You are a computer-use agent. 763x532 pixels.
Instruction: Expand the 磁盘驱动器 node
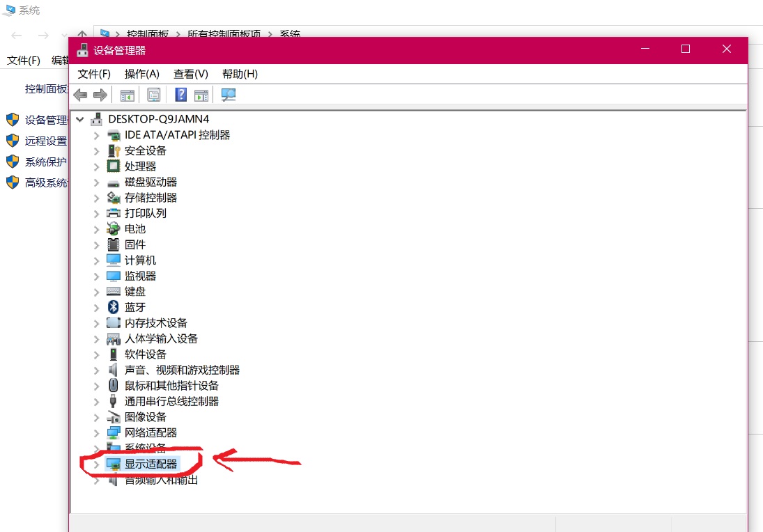[x=96, y=183]
